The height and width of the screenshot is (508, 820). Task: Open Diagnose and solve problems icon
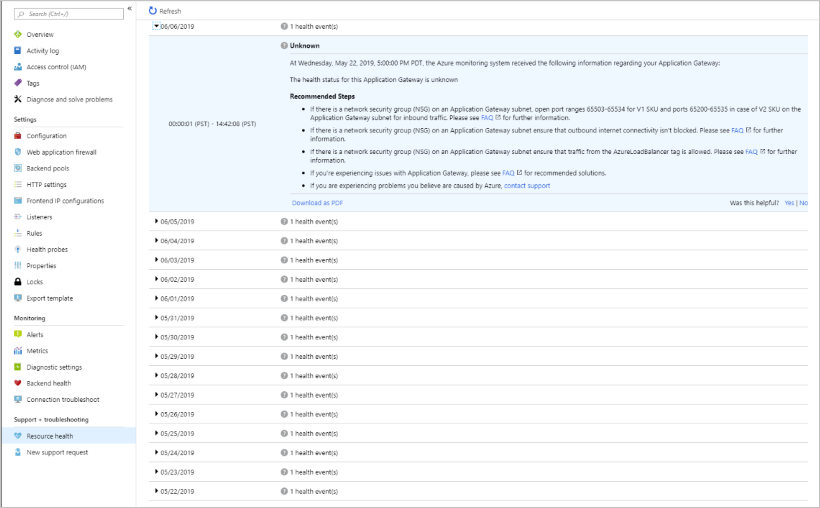pyautogui.click(x=18, y=99)
